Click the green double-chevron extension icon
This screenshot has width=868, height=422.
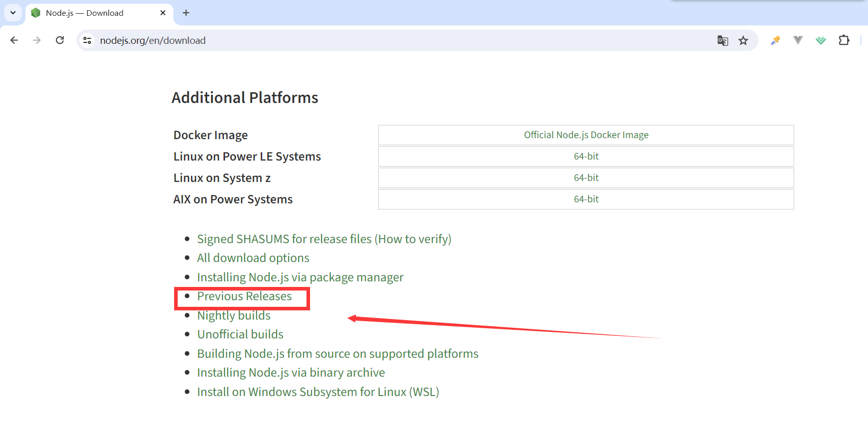coord(821,40)
